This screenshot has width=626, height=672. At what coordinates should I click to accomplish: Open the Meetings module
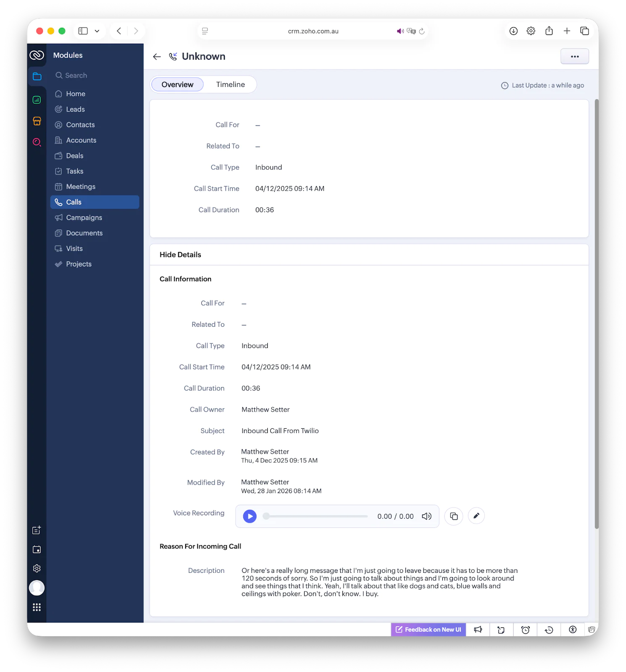pos(95,186)
